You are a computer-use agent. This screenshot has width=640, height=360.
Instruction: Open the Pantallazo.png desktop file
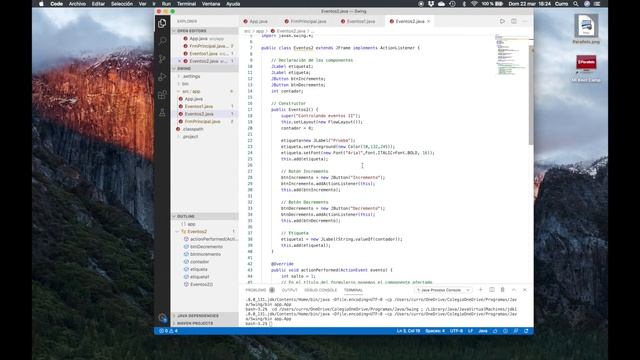(x=586, y=29)
